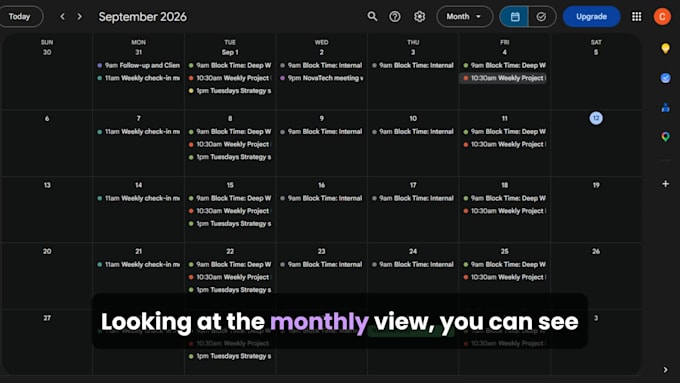The height and width of the screenshot is (383, 680).
Task: Open 11am Weekly check-in event on Sep 7
Action: [x=138, y=132]
